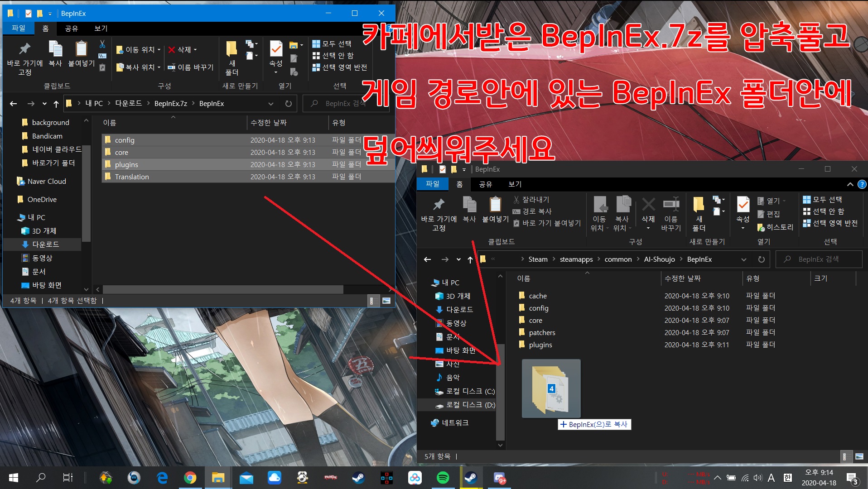Click 바로 가기에 고정 in AI-Shoujo window

439,214
